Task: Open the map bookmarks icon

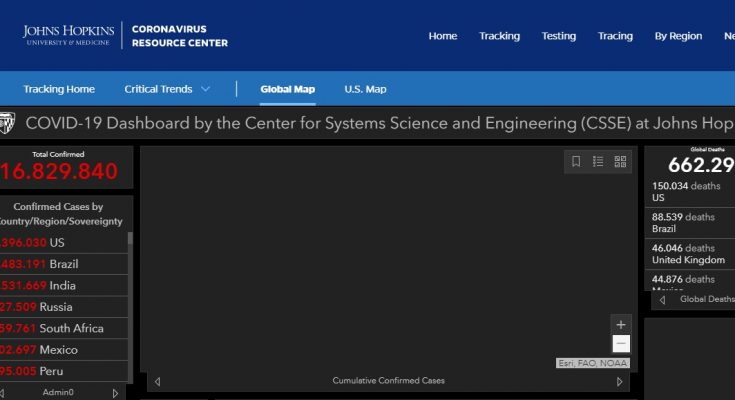Action: tap(576, 161)
